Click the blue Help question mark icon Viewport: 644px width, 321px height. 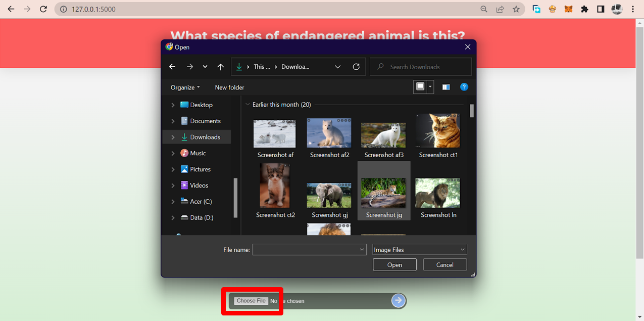pyautogui.click(x=464, y=86)
